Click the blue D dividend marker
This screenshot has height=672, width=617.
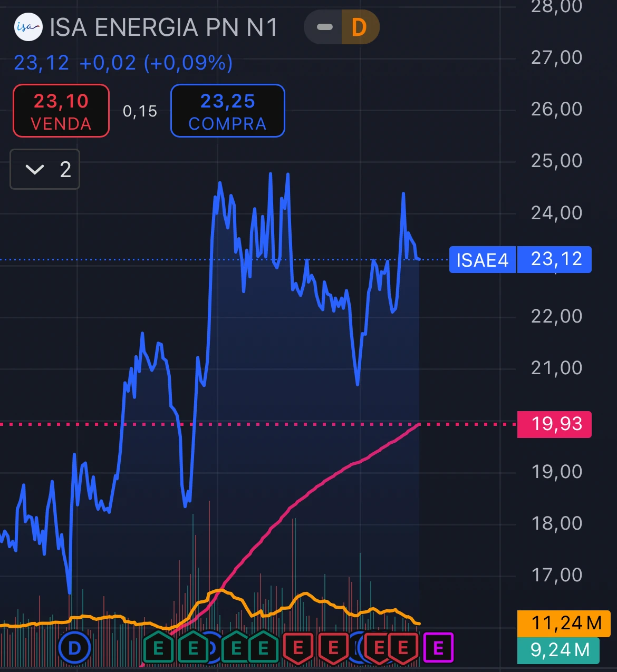coord(75,648)
